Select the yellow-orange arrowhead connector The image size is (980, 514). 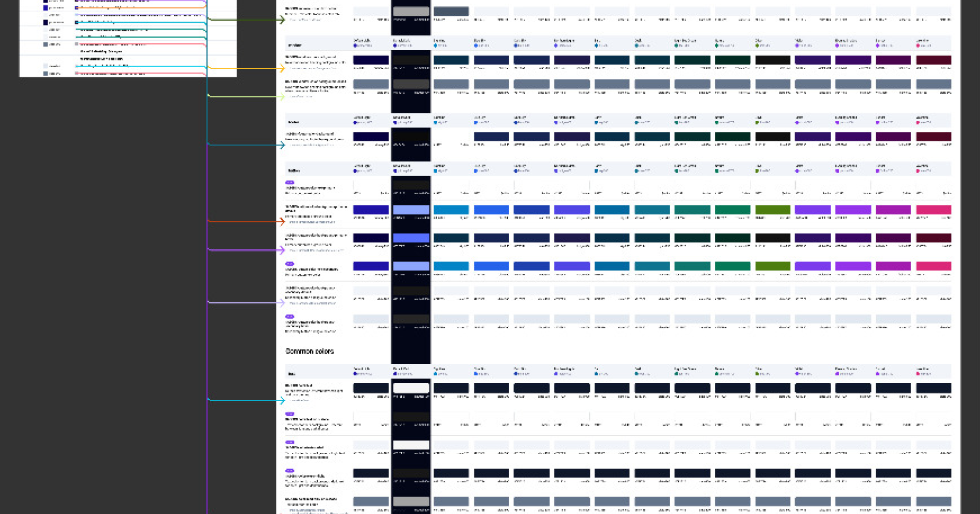click(x=282, y=69)
